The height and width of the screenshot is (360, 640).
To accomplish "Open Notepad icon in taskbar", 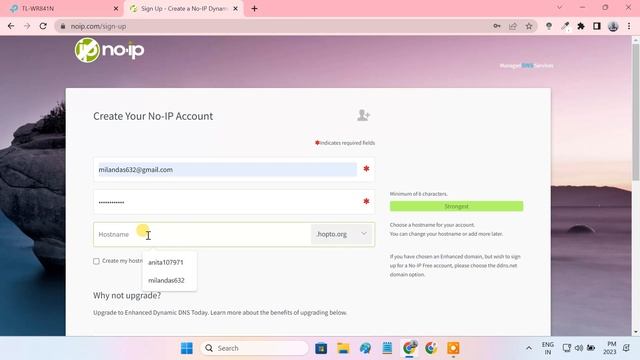I will pyautogui.click(x=387, y=348).
